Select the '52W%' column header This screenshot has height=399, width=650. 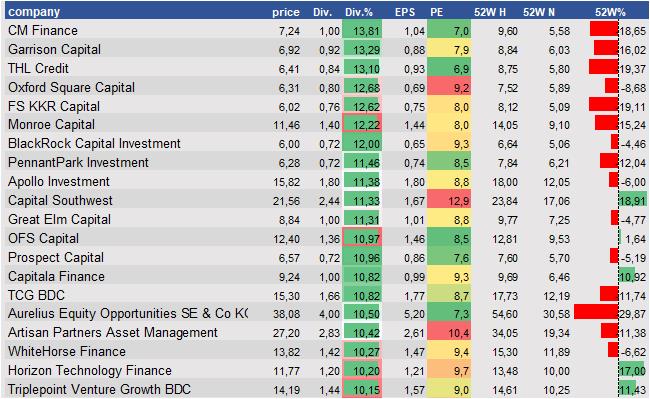click(610, 12)
